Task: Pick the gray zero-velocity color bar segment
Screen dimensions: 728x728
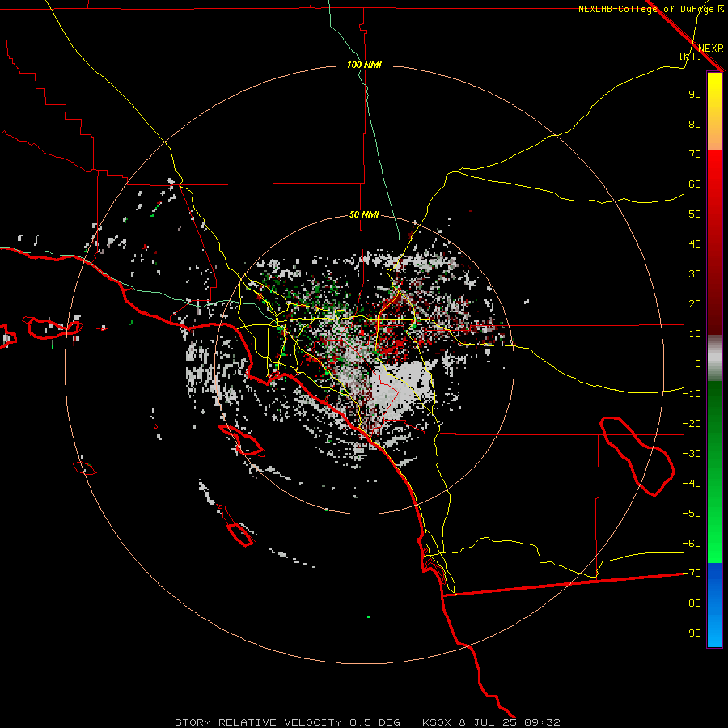Action: tap(714, 358)
